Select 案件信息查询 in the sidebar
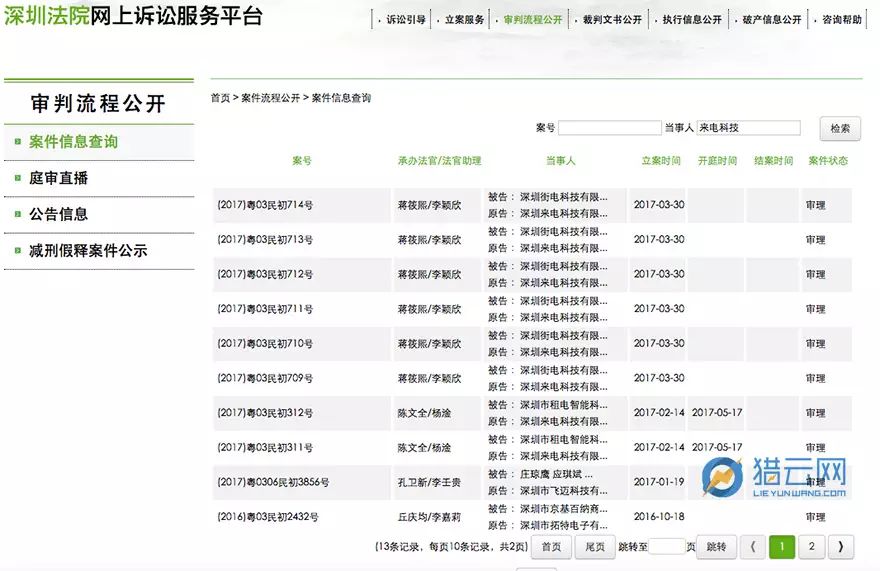880x571 pixels. 74,142
